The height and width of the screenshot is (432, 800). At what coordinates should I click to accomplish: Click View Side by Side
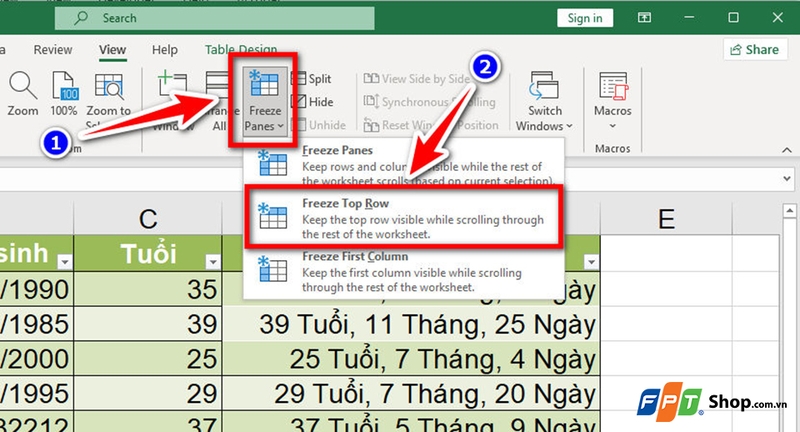point(417,79)
